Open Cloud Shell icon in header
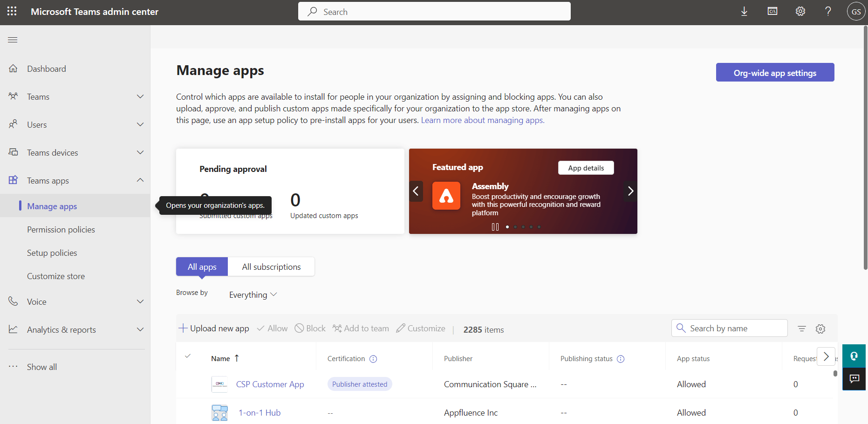 pos(772,11)
